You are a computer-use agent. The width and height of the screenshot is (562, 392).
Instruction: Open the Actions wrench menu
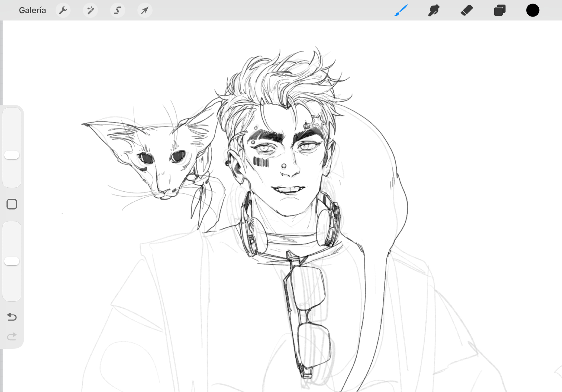pyautogui.click(x=63, y=10)
